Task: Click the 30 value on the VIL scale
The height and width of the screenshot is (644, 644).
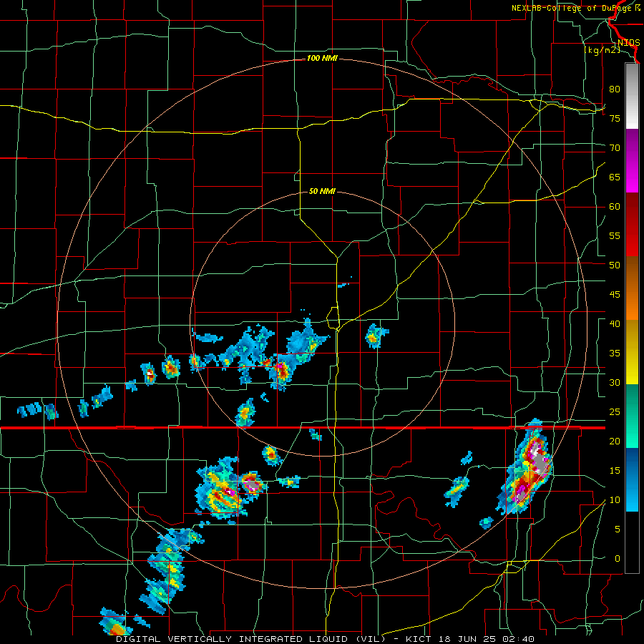Action: coord(615,382)
